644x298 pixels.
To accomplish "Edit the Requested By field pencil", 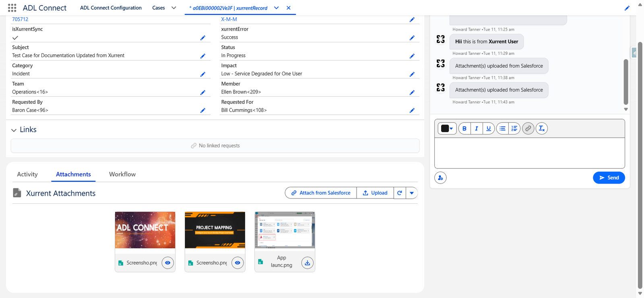I will coord(203,110).
